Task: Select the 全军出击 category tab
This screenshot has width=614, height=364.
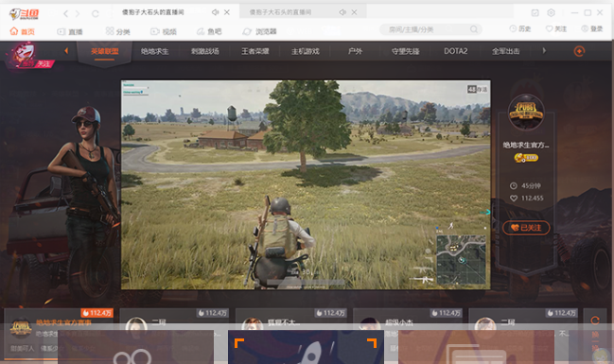Action: coord(505,51)
